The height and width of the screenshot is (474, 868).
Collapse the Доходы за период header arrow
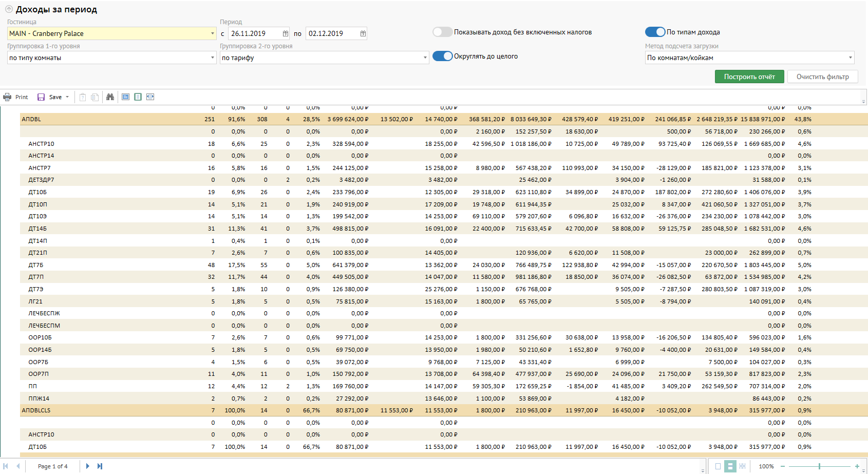click(x=9, y=9)
